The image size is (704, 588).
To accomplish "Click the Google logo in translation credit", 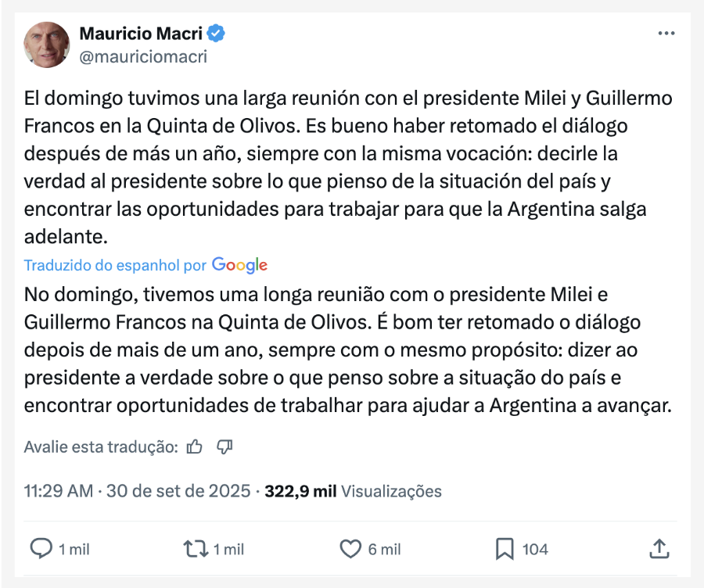I will (239, 265).
